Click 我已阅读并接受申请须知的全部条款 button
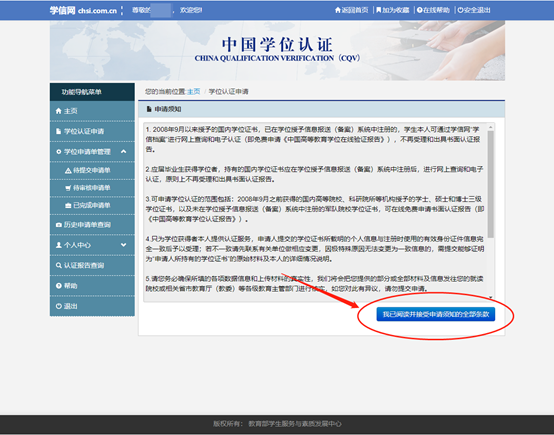Screen dimensions: 554x435 point(436,314)
